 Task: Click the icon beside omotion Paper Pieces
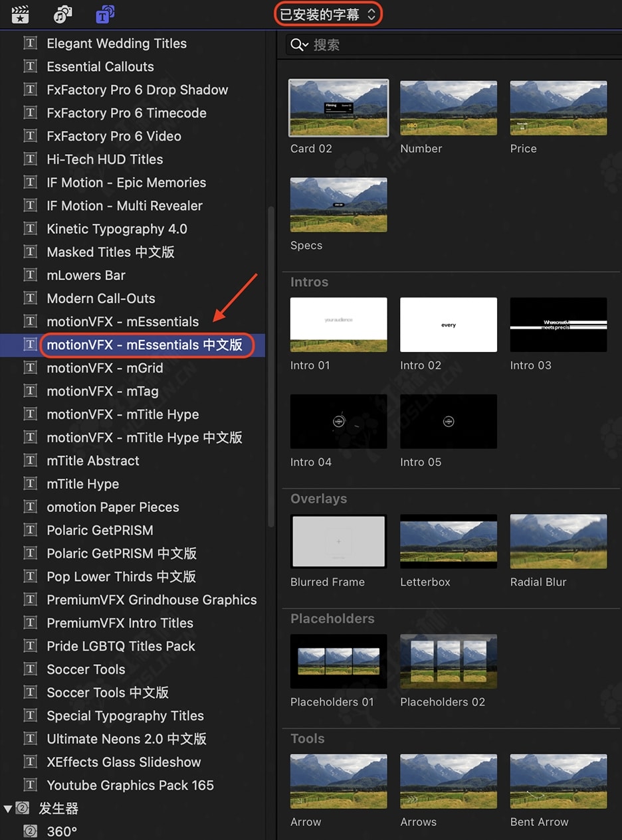(30, 507)
